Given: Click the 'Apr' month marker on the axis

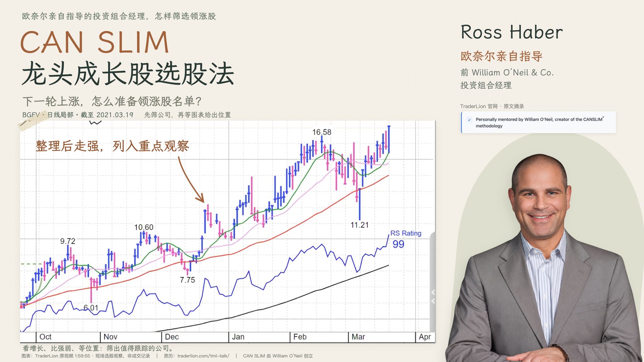Looking at the screenshot, I should point(425,337).
